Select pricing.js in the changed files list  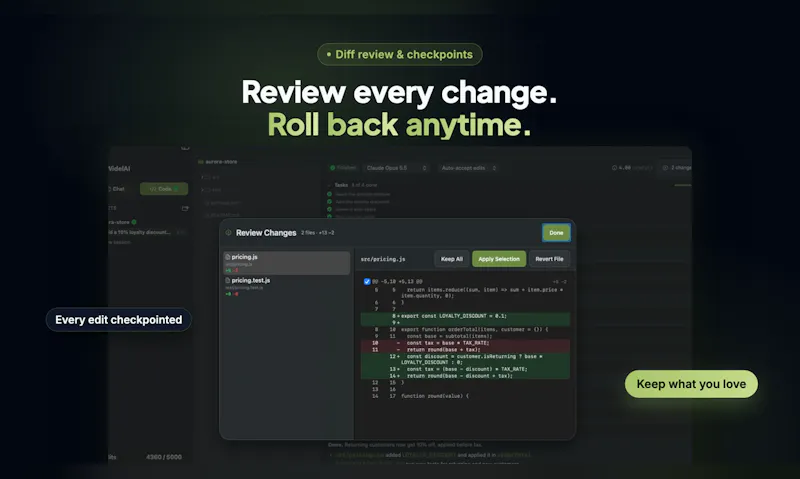pyautogui.click(x=287, y=263)
